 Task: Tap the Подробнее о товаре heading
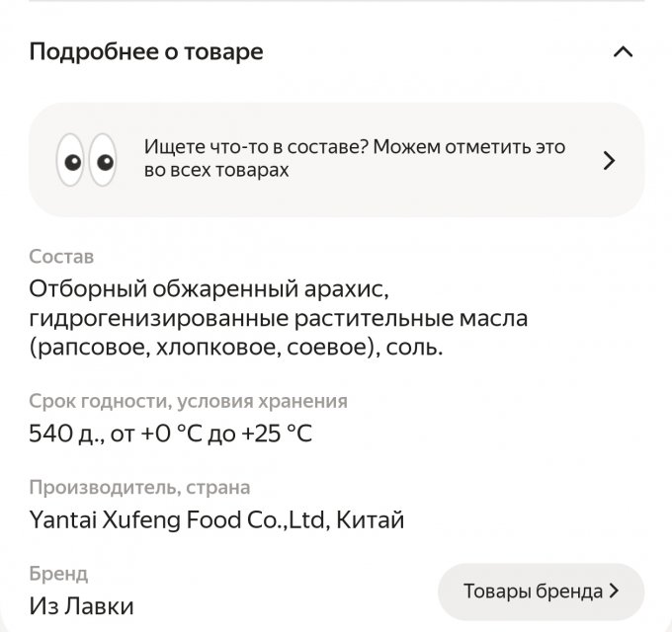coord(146,51)
